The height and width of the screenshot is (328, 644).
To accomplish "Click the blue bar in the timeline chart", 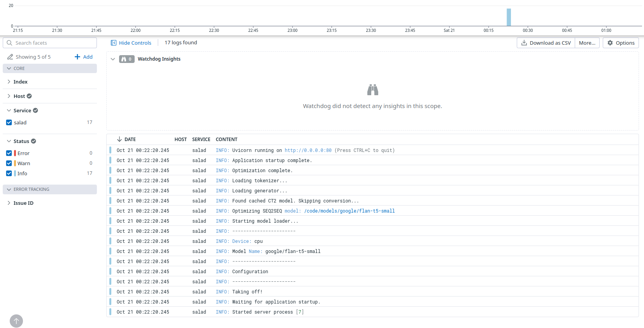I will (509, 17).
